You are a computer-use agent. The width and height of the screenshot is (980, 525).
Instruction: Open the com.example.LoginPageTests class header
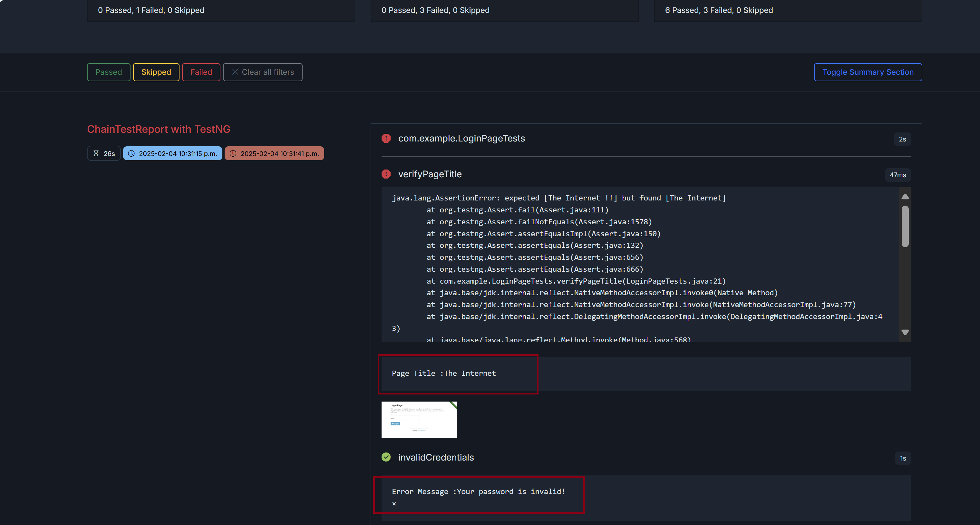point(461,139)
